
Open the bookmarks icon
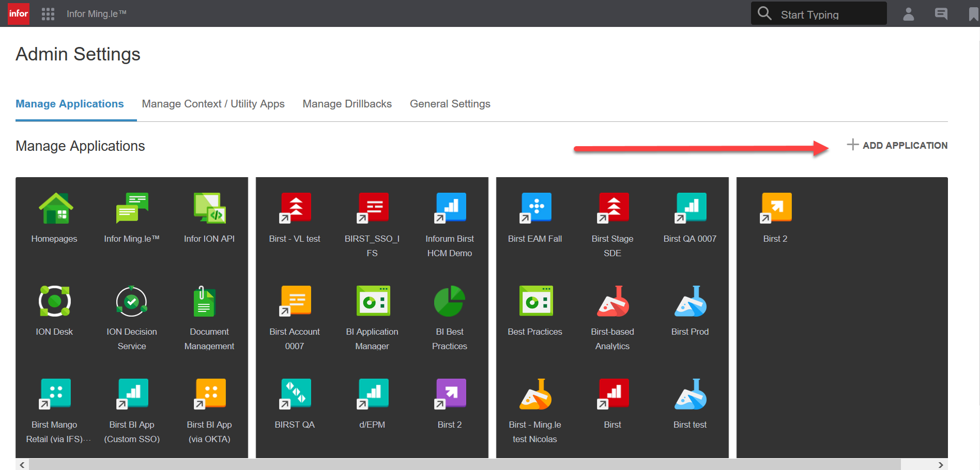click(x=973, y=14)
